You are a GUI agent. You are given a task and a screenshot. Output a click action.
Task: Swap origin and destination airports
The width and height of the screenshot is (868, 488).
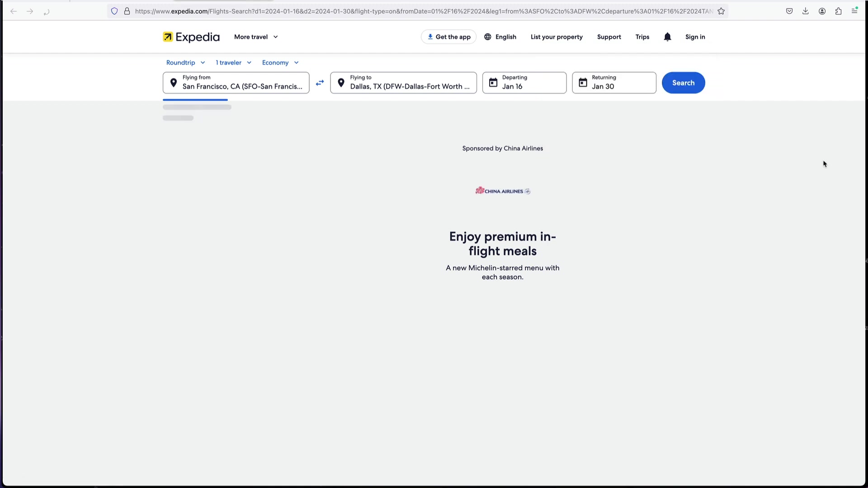point(320,83)
